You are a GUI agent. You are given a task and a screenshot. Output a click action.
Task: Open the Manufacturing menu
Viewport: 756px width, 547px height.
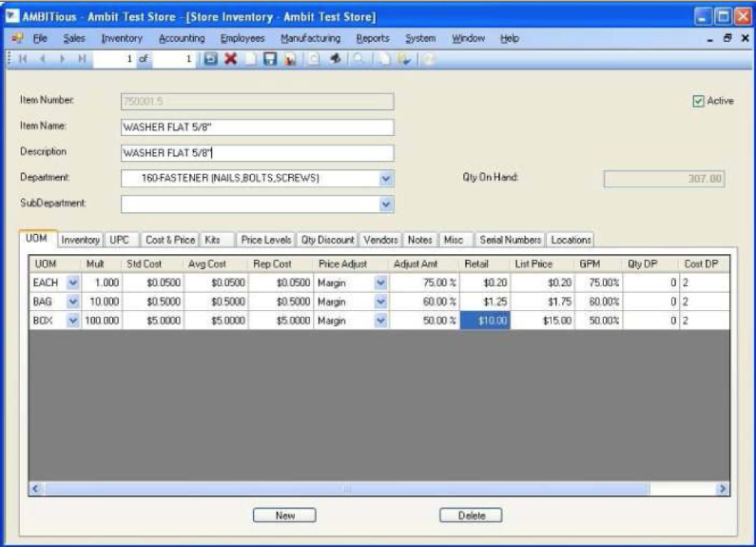click(x=310, y=38)
